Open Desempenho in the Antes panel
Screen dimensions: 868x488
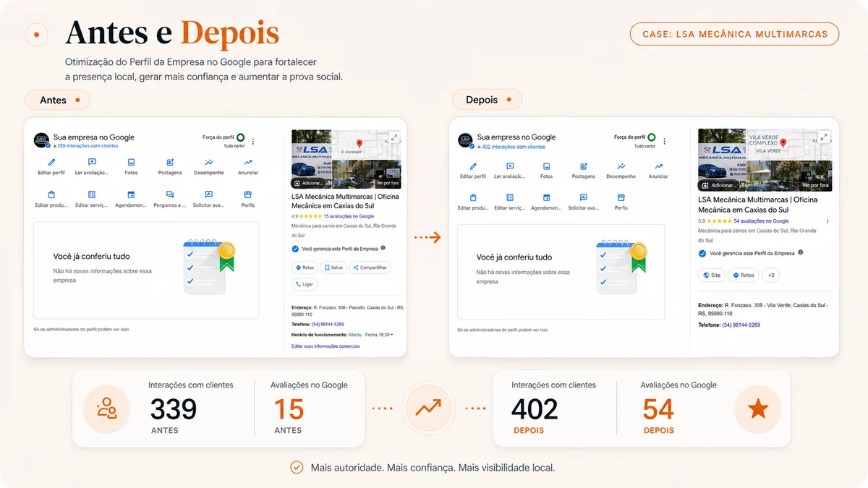[x=209, y=167]
